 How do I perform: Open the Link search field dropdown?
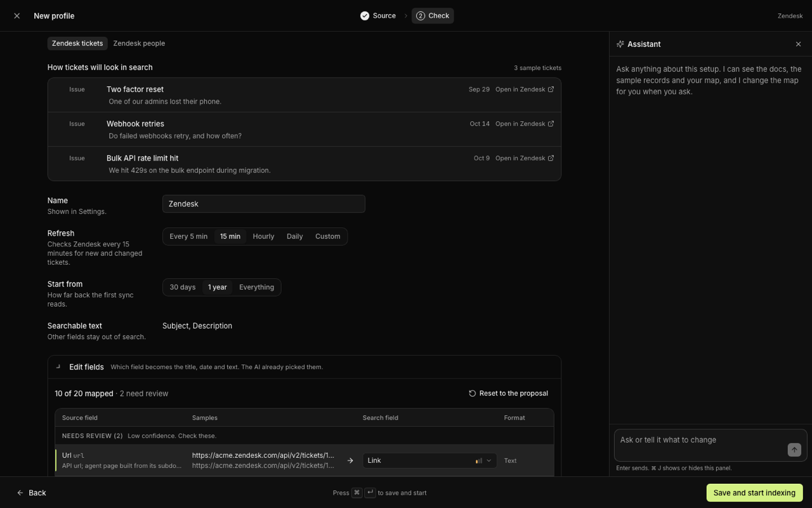pos(429,460)
